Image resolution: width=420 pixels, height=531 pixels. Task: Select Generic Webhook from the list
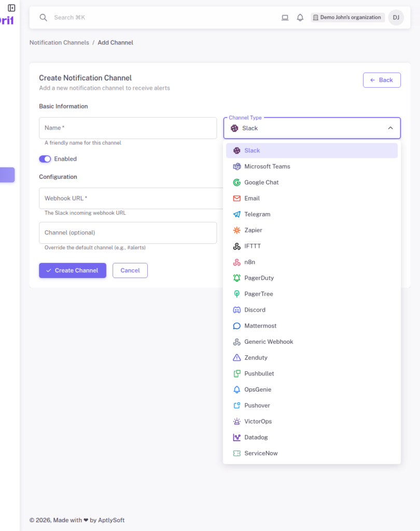tap(270, 341)
